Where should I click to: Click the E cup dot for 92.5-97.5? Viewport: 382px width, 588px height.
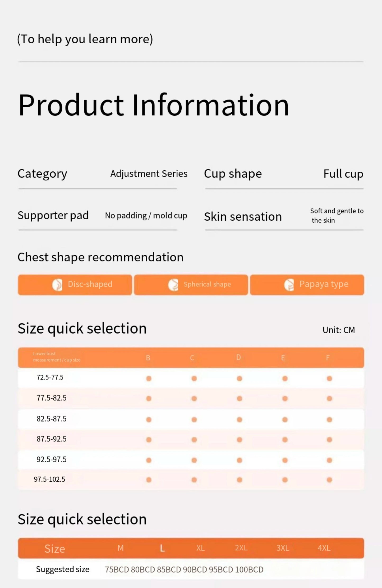(x=285, y=460)
